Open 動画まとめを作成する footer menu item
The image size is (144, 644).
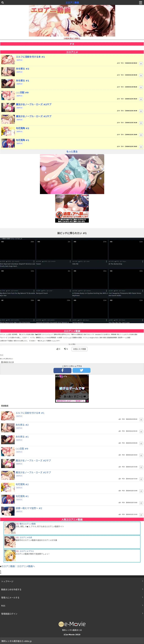(x=72, y=589)
